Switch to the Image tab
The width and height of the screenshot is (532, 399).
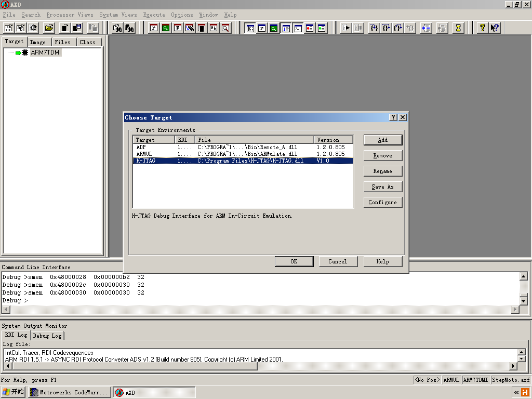click(x=37, y=42)
